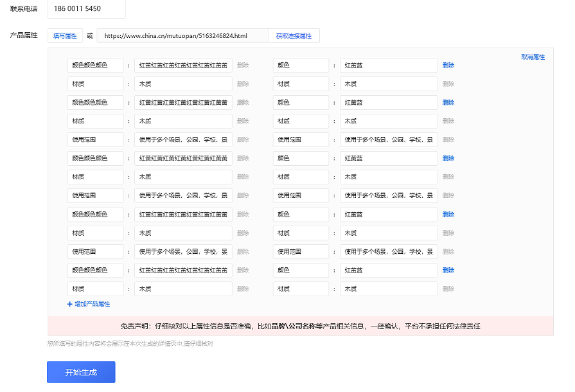This screenshot has height=392, width=575.
Task: Click the 增加产品属性 link text
Action: click(92, 304)
